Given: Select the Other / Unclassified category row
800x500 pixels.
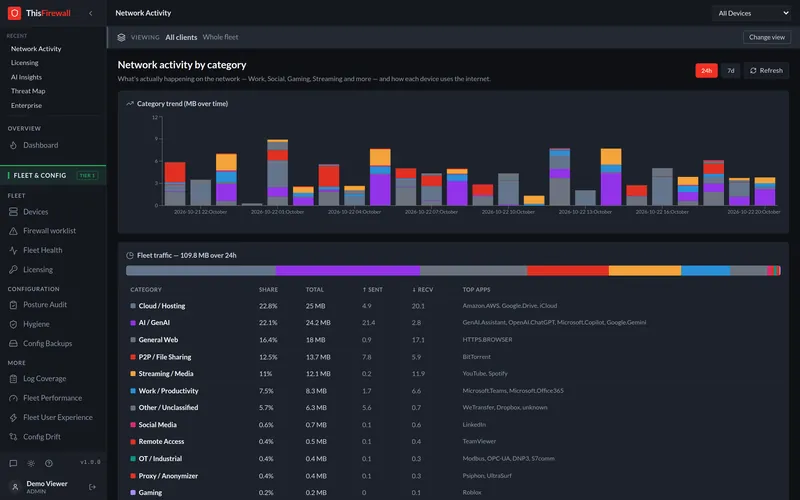Looking at the screenshot, I should coord(453,408).
